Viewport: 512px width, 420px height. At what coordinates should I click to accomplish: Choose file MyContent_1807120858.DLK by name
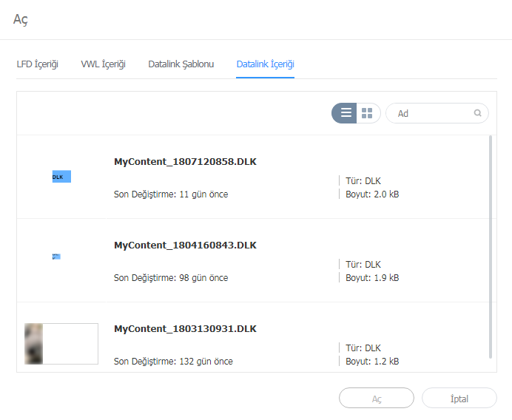[x=185, y=161]
